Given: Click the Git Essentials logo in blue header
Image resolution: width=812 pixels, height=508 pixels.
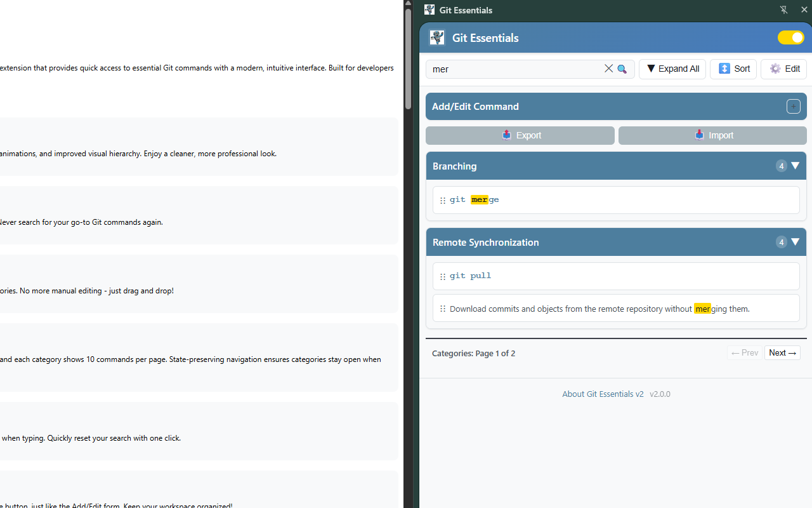Looking at the screenshot, I should [x=437, y=37].
